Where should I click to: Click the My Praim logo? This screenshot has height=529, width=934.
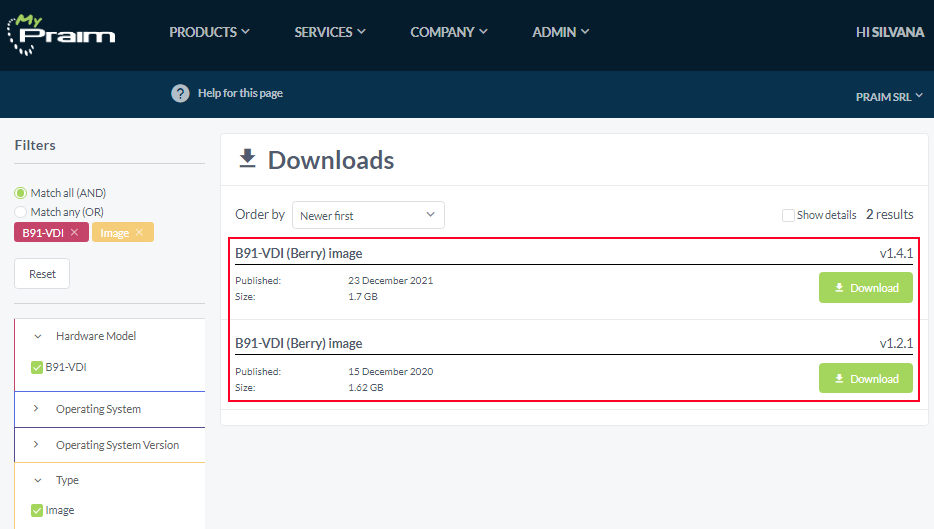(x=61, y=35)
